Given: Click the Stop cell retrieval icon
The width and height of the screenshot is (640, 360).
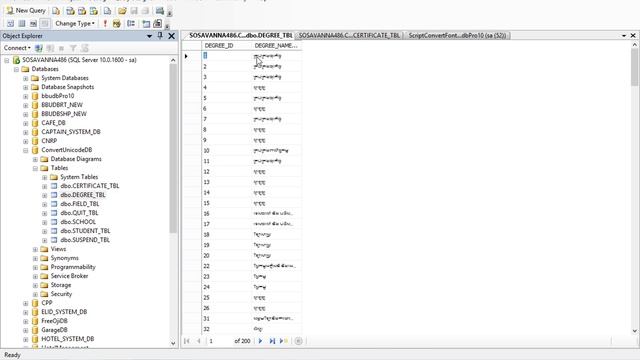Looking at the screenshot, I should [298, 341].
